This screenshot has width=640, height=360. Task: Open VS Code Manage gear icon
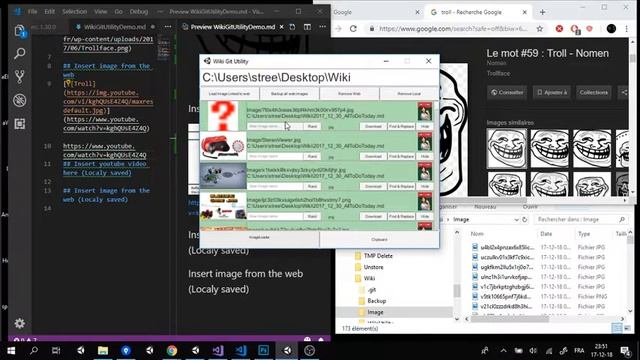tap(19, 323)
